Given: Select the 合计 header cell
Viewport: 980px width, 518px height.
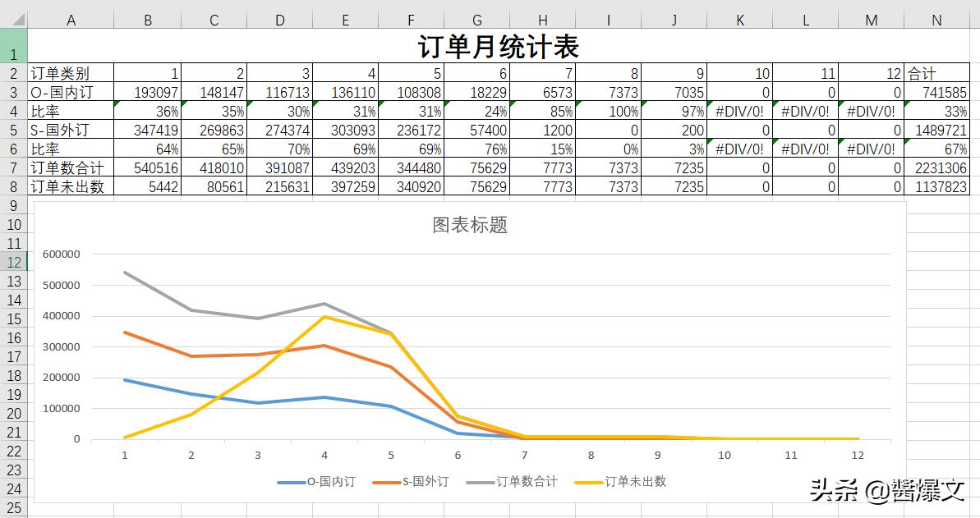Looking at the screenshot, I should tap(936, 73).
